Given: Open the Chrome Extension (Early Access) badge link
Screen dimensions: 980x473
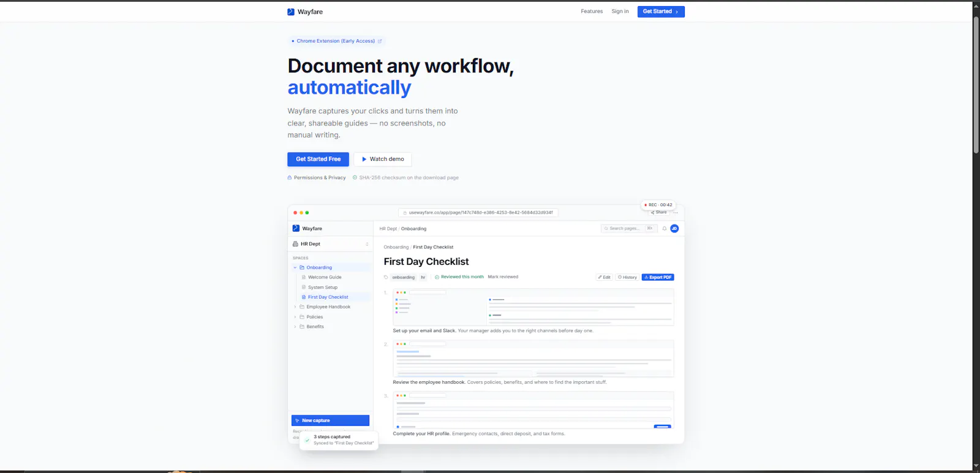Looking at the screenshot, I should tap(337, 41).
